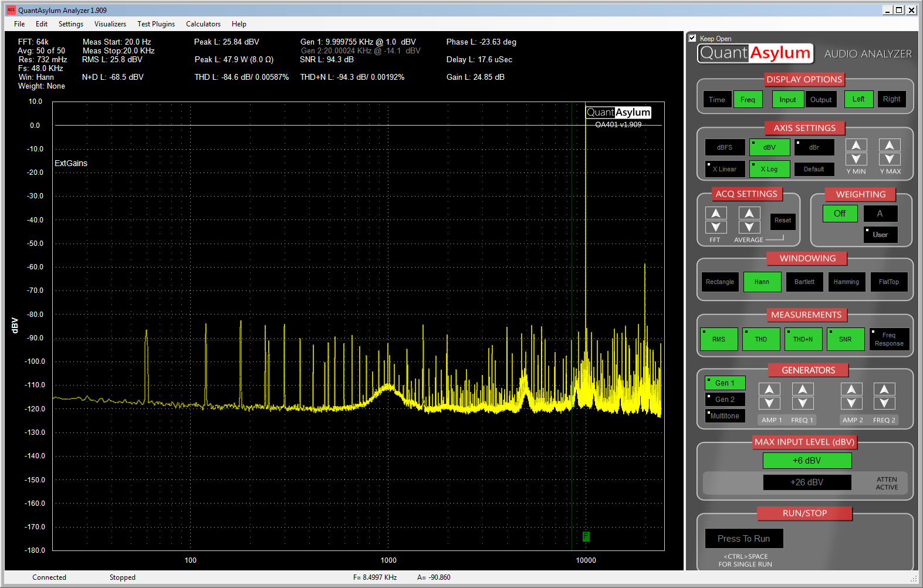Enable the Left channel display
Image resolution: width=923 pixels, height=588 pixels.
click(858, 99)
